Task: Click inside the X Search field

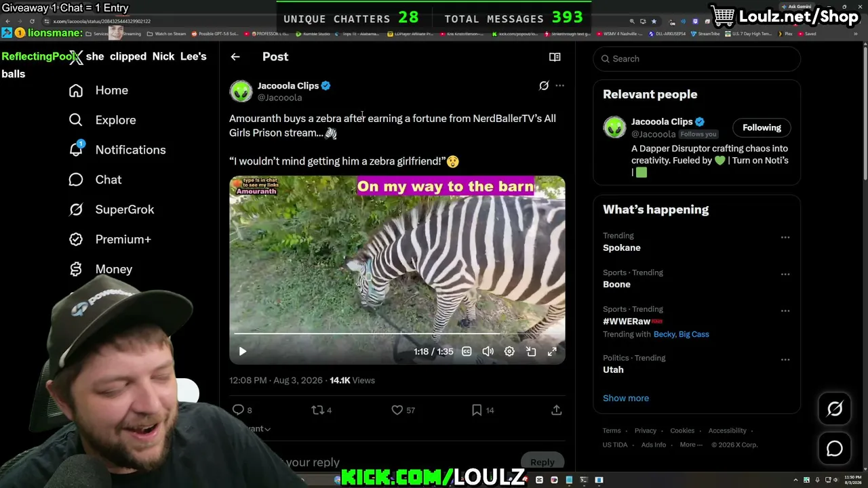Action: click(696, 59)
